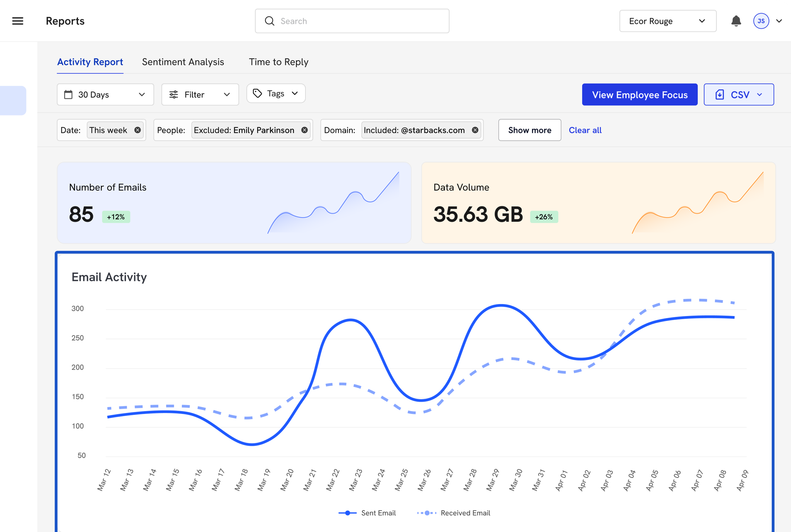Click the notification bell icon

coord(736,21)
